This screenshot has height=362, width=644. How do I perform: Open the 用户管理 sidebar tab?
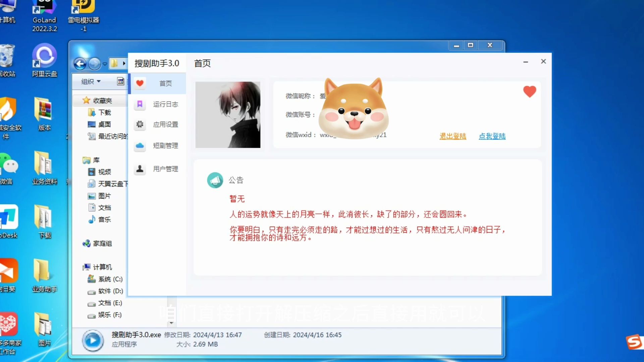(x=157, y=169)
